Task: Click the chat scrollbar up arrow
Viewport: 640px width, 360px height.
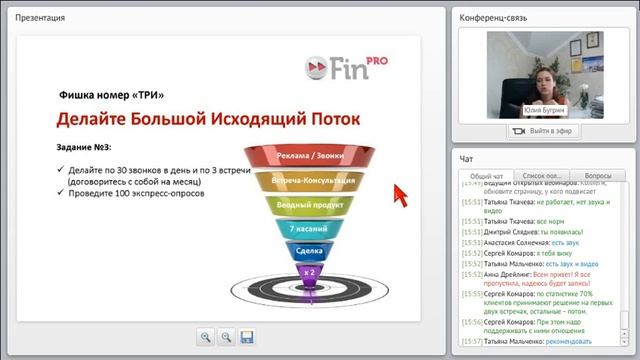Action: [x=624, y=333]
